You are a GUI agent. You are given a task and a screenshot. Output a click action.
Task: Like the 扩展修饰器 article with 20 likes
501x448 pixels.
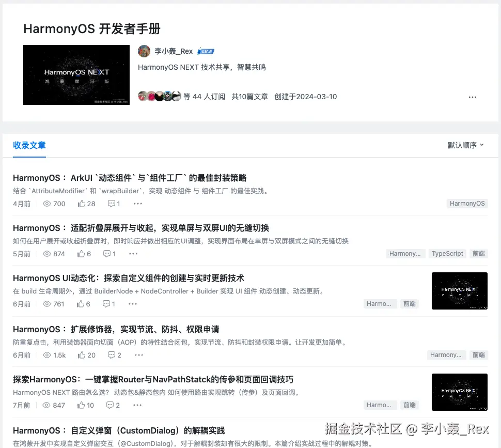tap(87, 355)
